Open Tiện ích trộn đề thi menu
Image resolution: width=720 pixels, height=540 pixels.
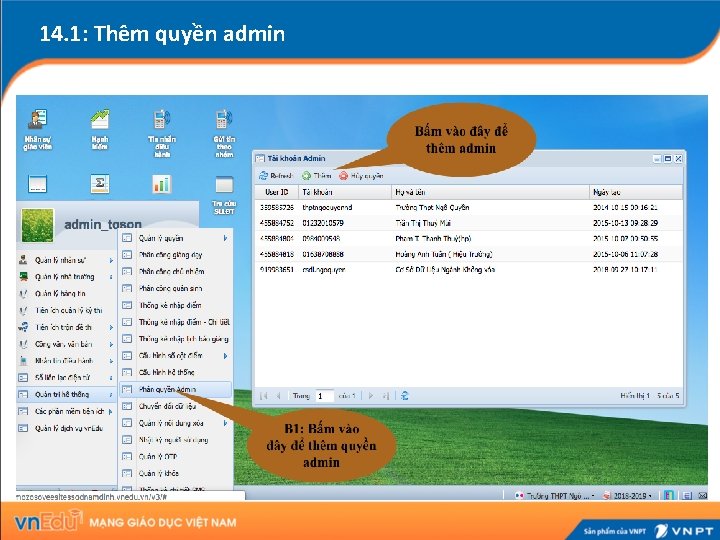tap(66, 327)
